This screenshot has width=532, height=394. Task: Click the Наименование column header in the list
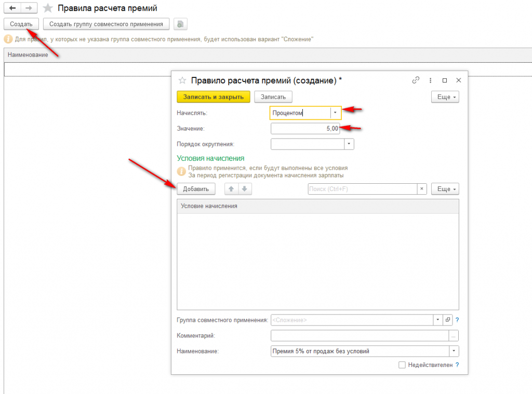pos(268,55)
